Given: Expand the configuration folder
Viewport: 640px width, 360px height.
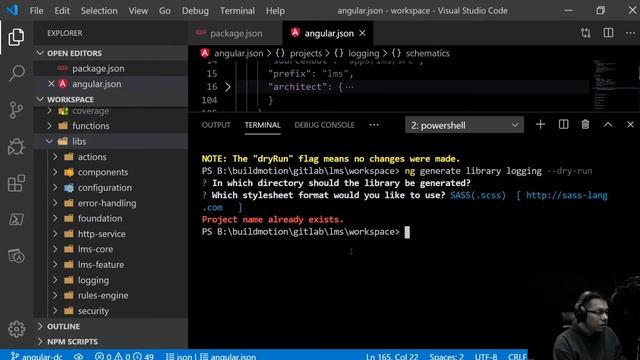Looking at the screenshot, I should (55, 187).
